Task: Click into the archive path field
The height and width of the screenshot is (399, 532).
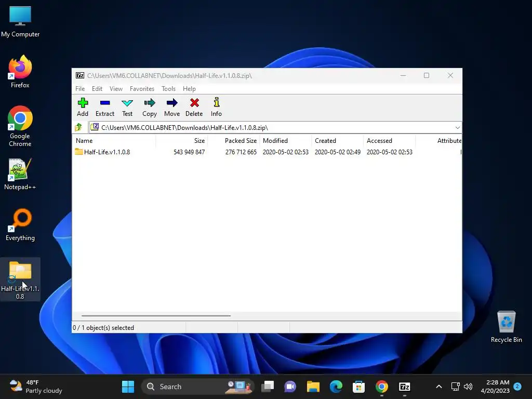Action: coord(271,128)
